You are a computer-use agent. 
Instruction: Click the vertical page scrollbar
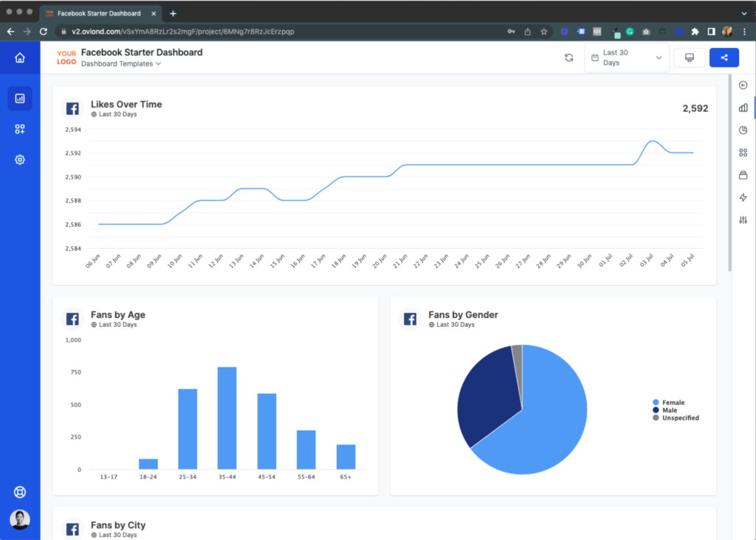(730, 173)
